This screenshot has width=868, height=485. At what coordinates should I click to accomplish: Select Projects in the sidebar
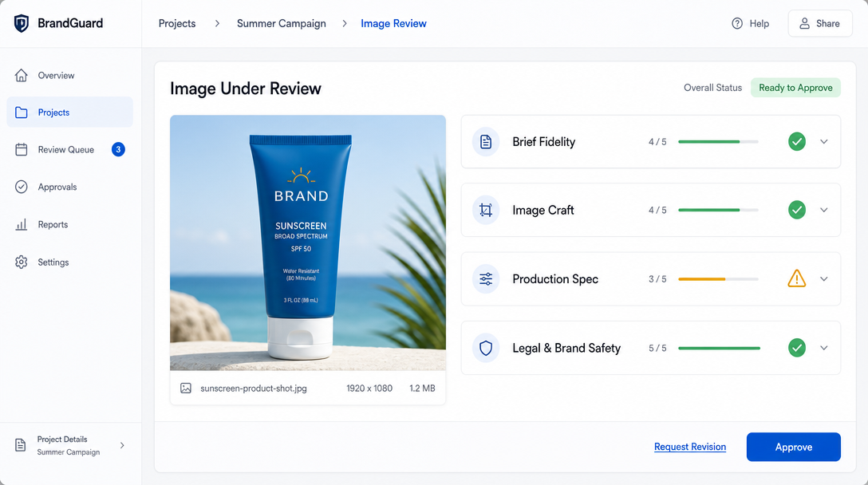(x=69, y=112)
